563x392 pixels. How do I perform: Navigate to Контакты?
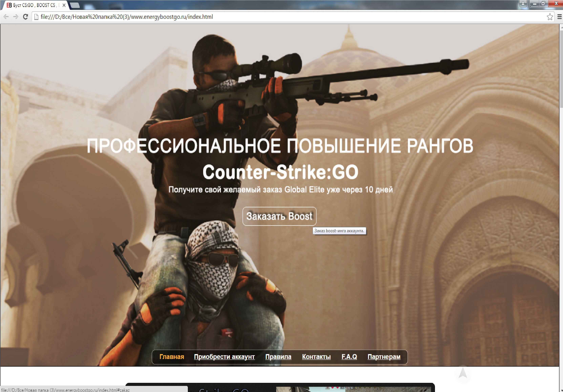[316, 357]
